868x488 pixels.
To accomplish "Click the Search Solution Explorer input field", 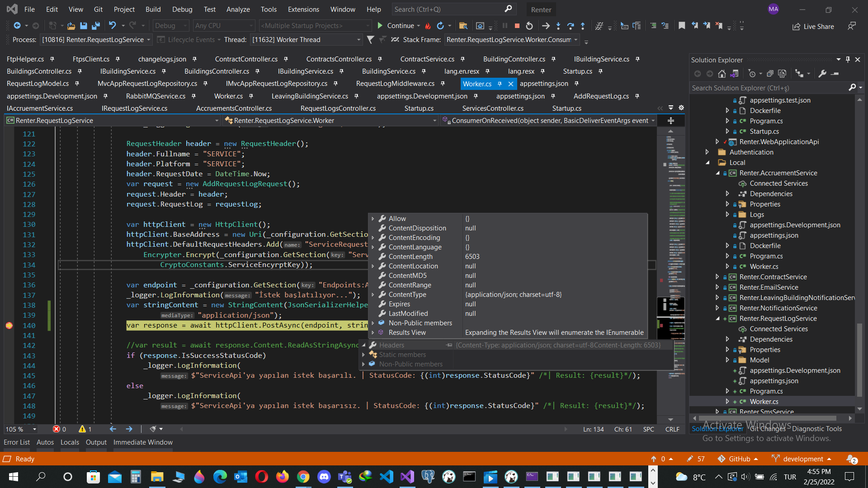I will tap(769, 88).
